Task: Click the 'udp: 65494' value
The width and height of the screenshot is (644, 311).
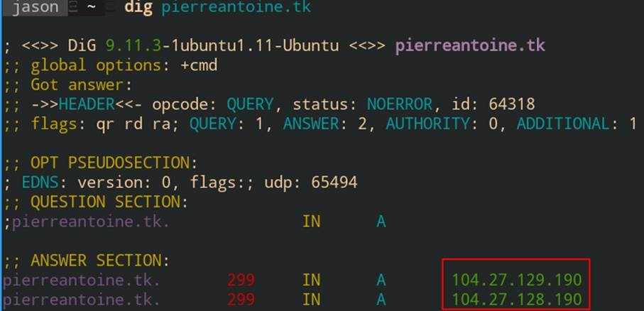Action: pyautogui.click(x=311, y=182)
